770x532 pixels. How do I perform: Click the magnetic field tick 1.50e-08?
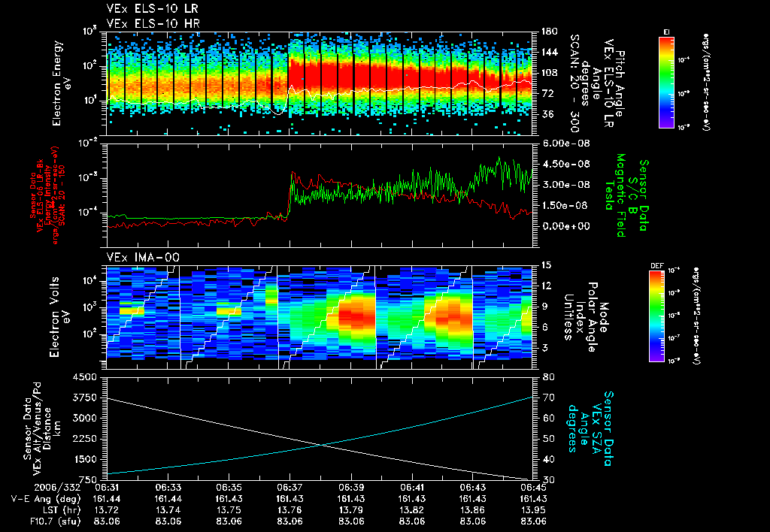(x=565, y=205)
